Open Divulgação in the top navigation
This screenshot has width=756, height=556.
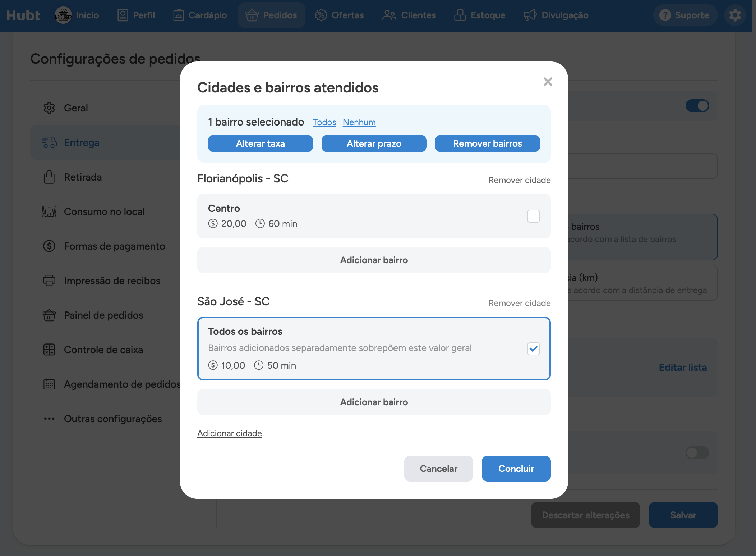point(556,15)
